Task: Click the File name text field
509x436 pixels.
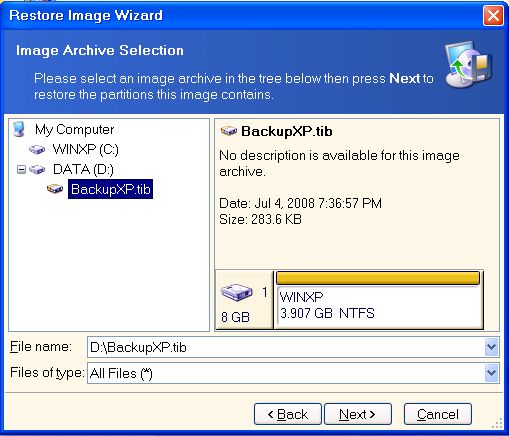Action: coord(286,347)
